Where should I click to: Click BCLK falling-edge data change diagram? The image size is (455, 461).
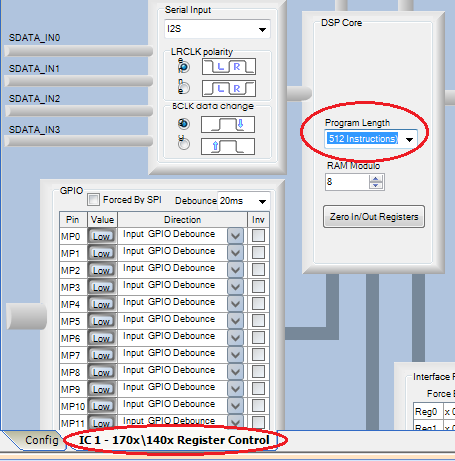pos(228,124)
